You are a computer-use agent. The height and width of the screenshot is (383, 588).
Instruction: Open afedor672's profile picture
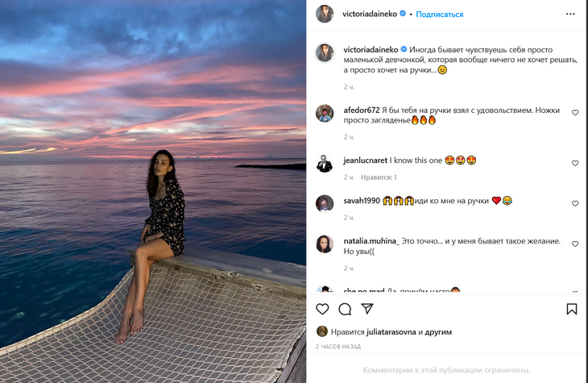325,113
